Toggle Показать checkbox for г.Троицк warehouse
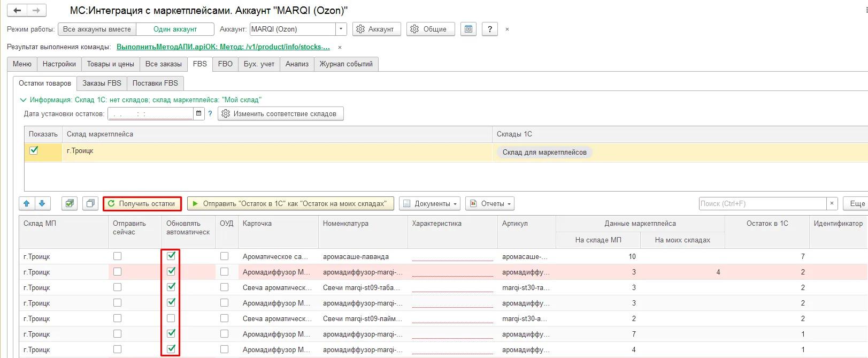The image size is (868, 358). pos(34,151)
